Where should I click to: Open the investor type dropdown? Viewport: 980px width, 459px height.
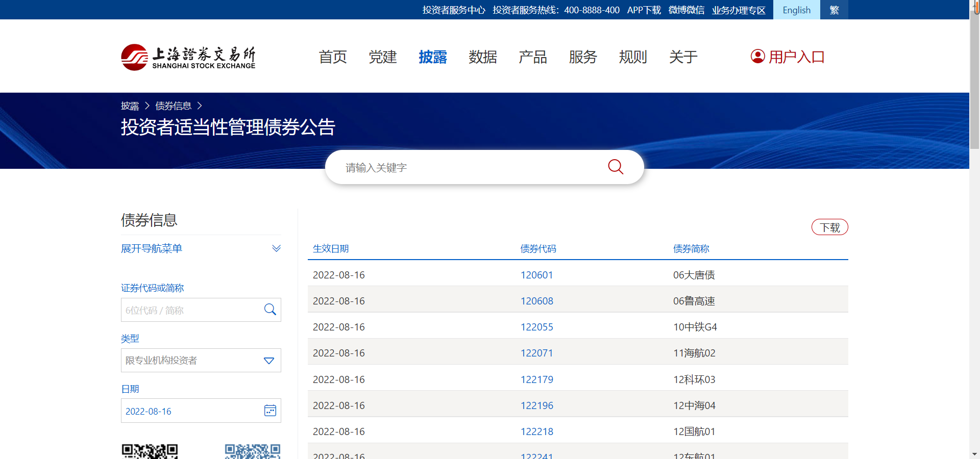coord(201,361)
